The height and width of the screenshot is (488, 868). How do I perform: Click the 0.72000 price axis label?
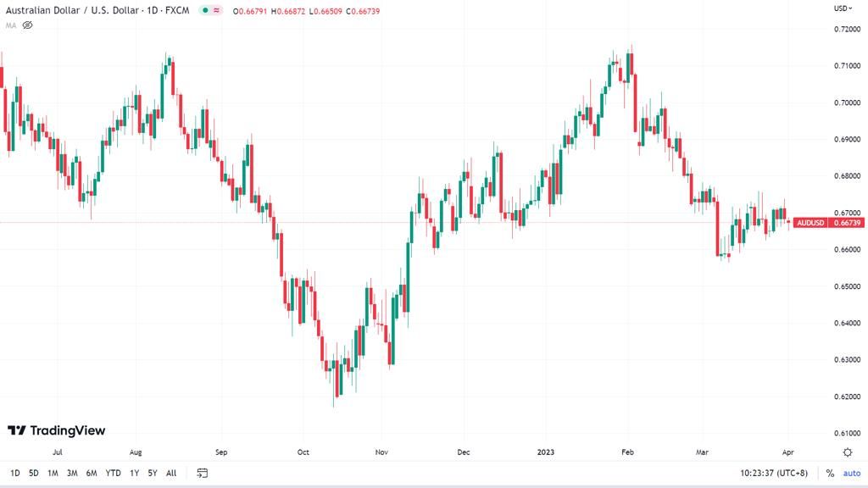(x=847, y=29)
